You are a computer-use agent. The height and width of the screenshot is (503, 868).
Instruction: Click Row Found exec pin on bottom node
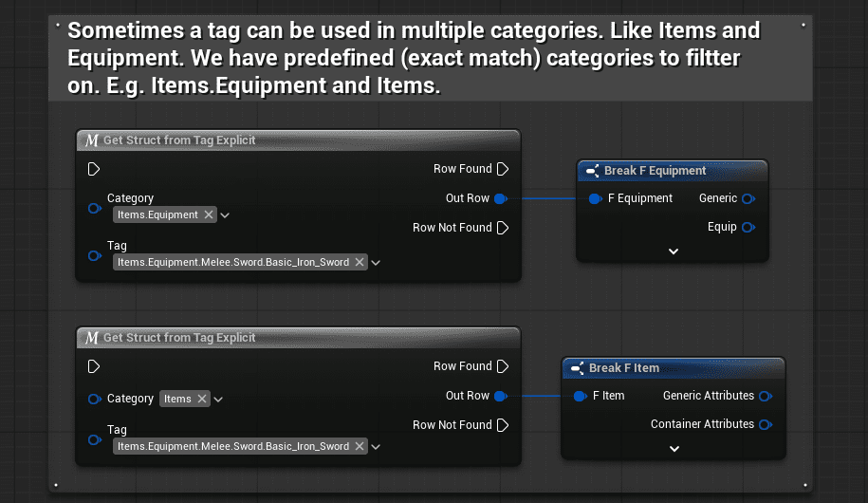coord(503,366)
